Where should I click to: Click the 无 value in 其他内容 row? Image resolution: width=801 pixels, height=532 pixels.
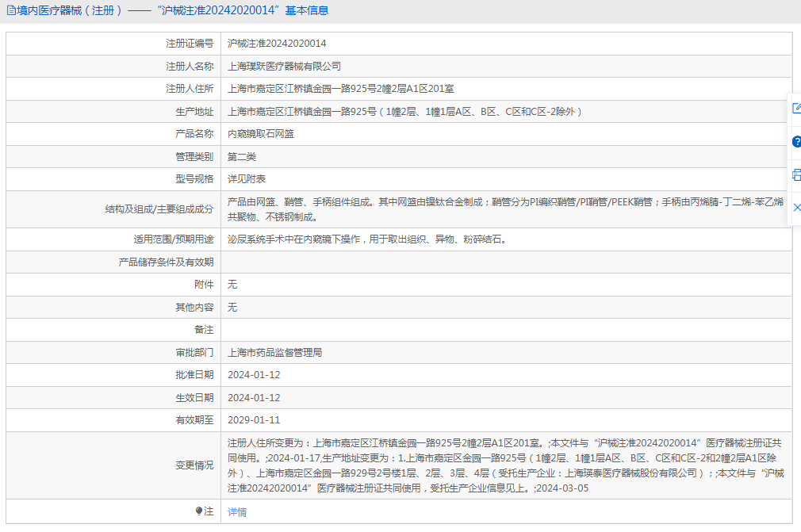click(x=232, y=308)
